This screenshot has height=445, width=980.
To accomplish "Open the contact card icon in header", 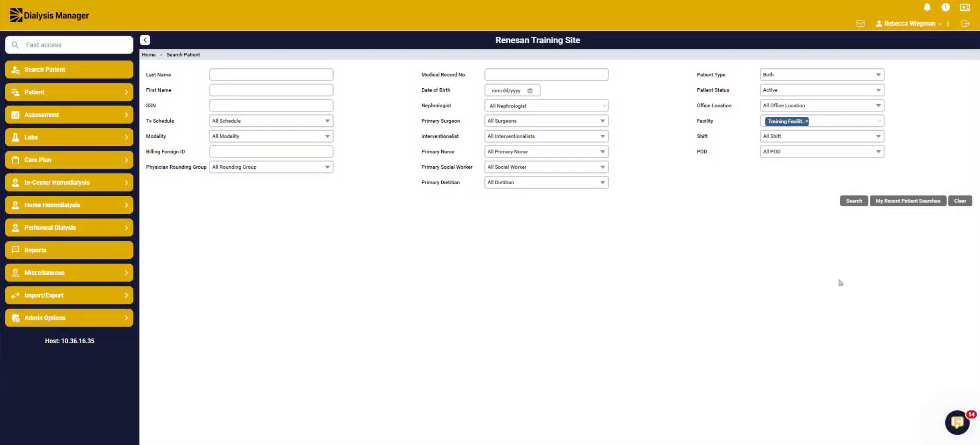I will coord(965,7).
